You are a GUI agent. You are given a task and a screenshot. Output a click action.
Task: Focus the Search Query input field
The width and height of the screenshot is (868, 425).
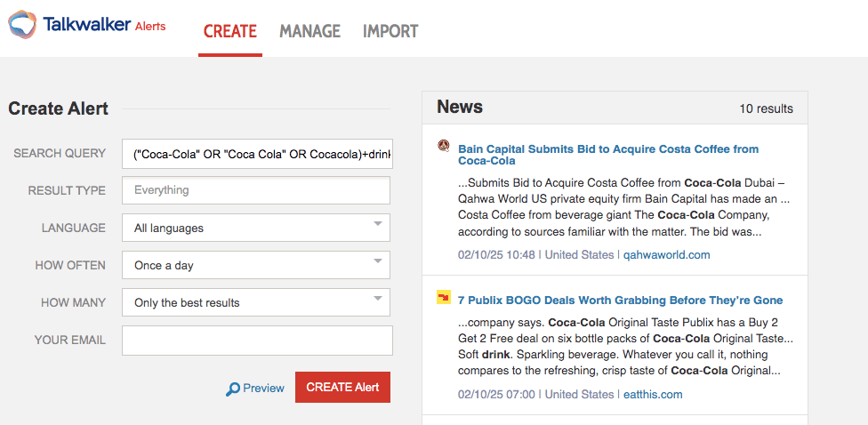pyautogui.click(x=256, y=153)
